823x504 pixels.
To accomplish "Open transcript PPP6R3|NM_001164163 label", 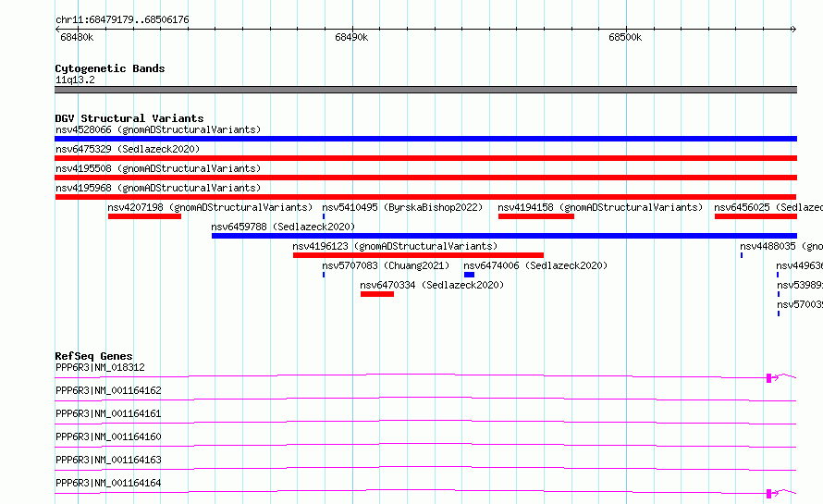I will 108,460.
